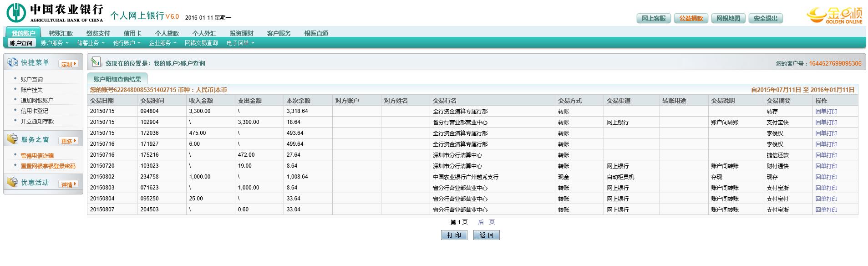The width and height of the screenshot is (868, 266).
Task: Select the 网银交易查询 submenu item
Action: click(201, 43)
